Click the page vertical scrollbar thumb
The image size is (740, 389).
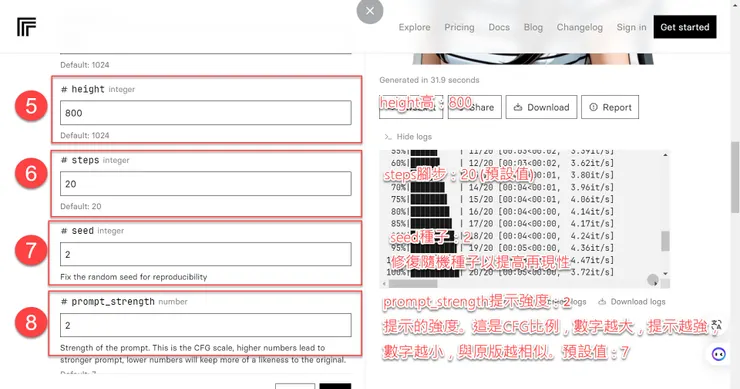click(735, 177)
